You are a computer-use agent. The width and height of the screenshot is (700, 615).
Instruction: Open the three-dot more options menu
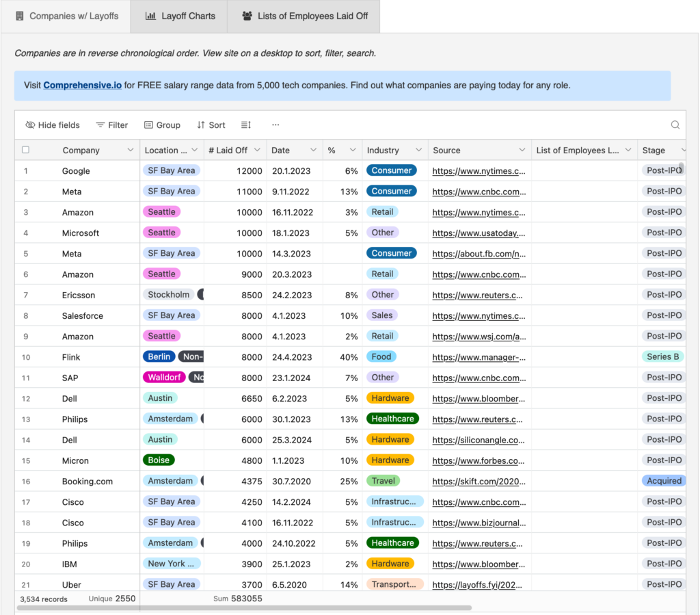[275, 125]
